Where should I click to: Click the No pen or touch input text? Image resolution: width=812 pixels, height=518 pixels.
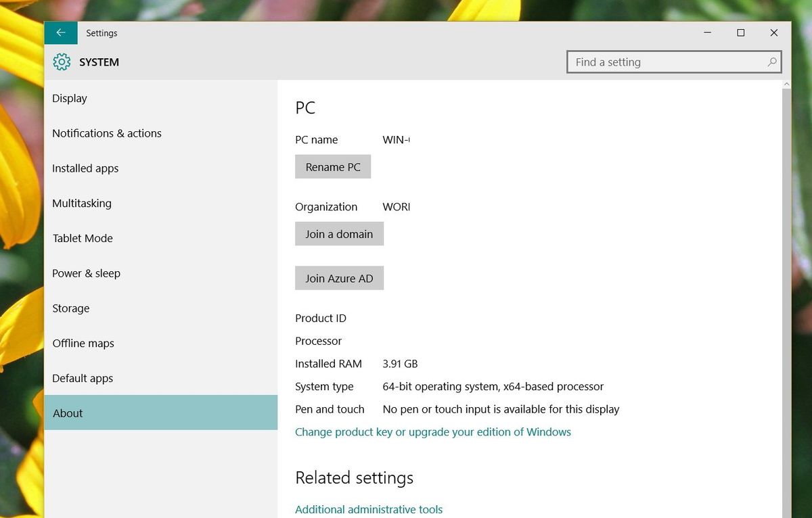pyautogui.click(x=501, y=409)
